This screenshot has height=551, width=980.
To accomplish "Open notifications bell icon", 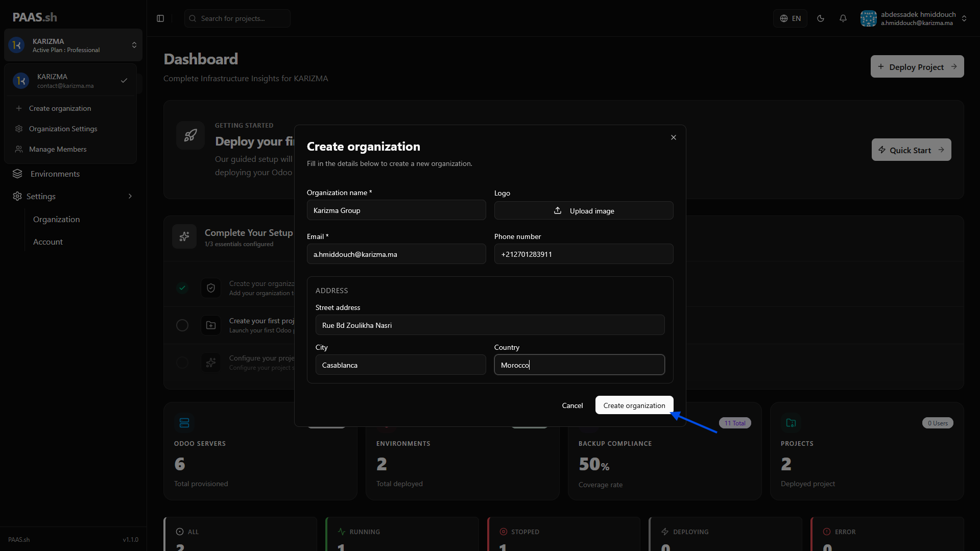I will tap(843, 18).
